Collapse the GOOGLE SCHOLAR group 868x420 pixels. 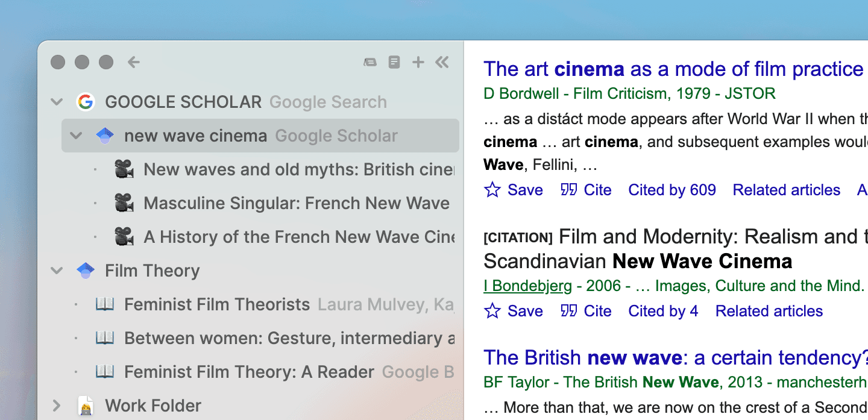tap(57, 102)
